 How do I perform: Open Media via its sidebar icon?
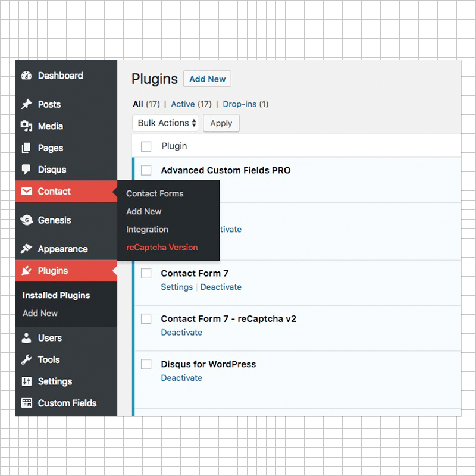point(26,126)
